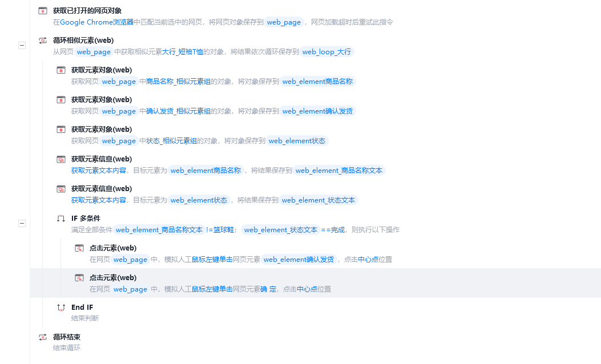Select the End IF step title
Viewport: 601px width, 364px height.
click(82, 308)
